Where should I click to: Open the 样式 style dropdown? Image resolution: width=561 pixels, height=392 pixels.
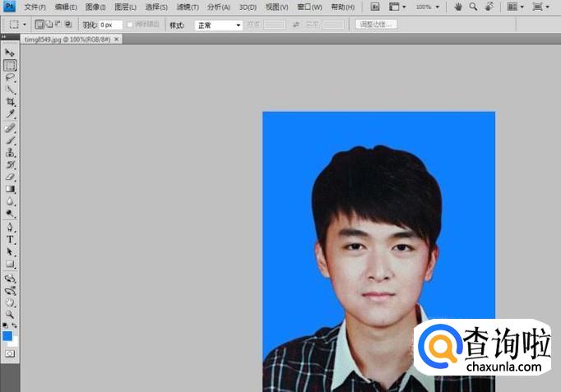coord(218,25)
